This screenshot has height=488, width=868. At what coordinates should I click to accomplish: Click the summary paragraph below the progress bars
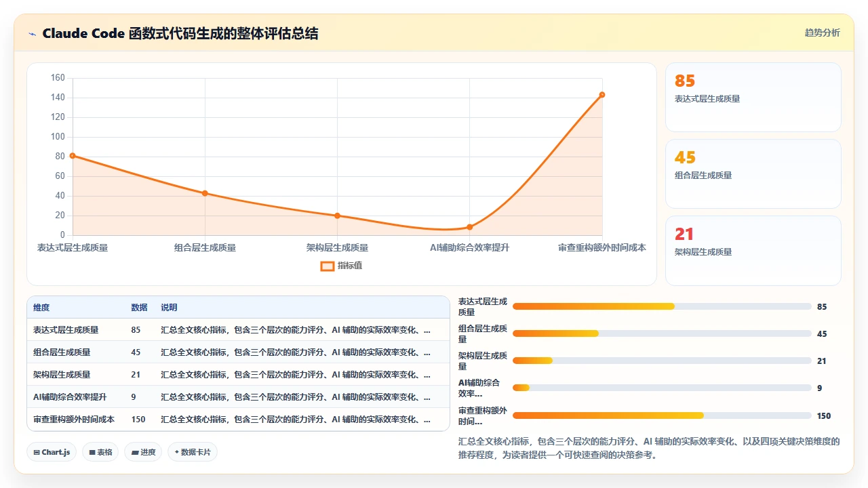tap(649, 448)
